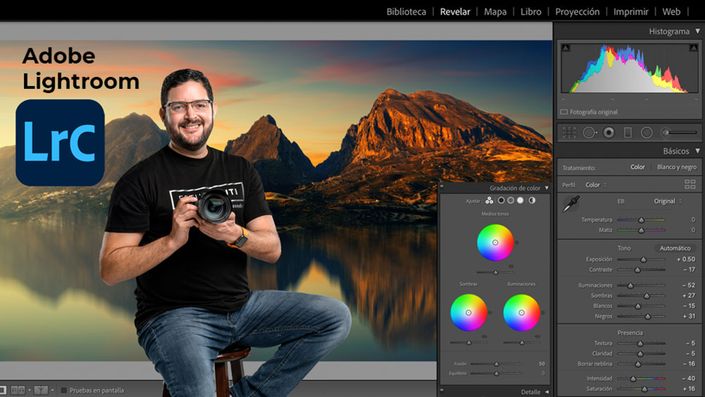Expand the Detalle panel
This screenshot has height=397, width=705.
tap(547, 392)
